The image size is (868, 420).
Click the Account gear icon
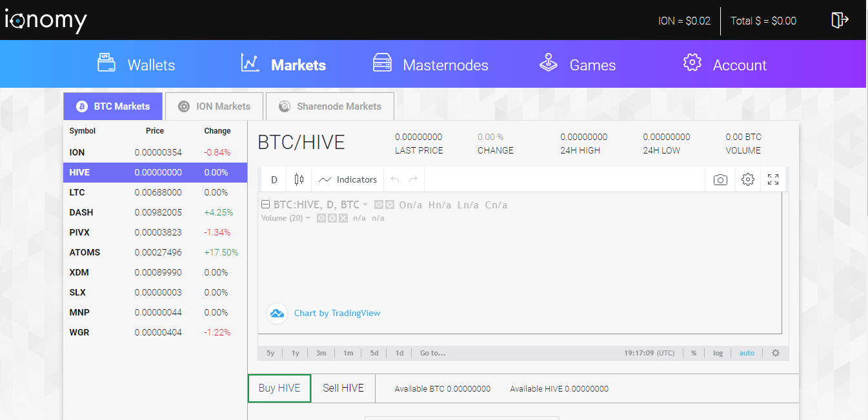pos(692,63)
